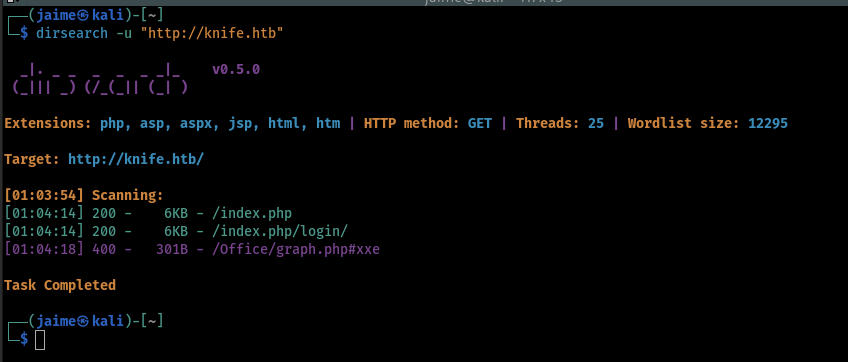This screenshot has height=362, width=848.
Task: Click the 400 status code entry
Action: point(104,249)
